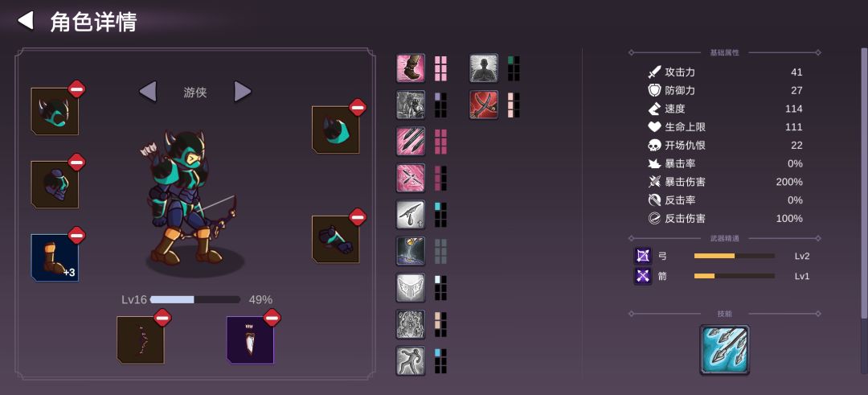Select the red crossed swords skill icon
Image resolution: width=868 pixels, height=395 pixels.
pos(484,105)
